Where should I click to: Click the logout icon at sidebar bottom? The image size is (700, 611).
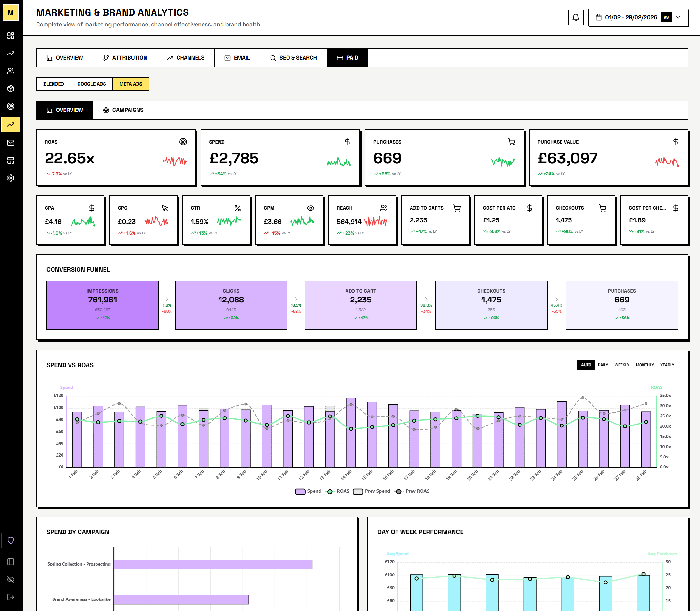pos(11,597)
